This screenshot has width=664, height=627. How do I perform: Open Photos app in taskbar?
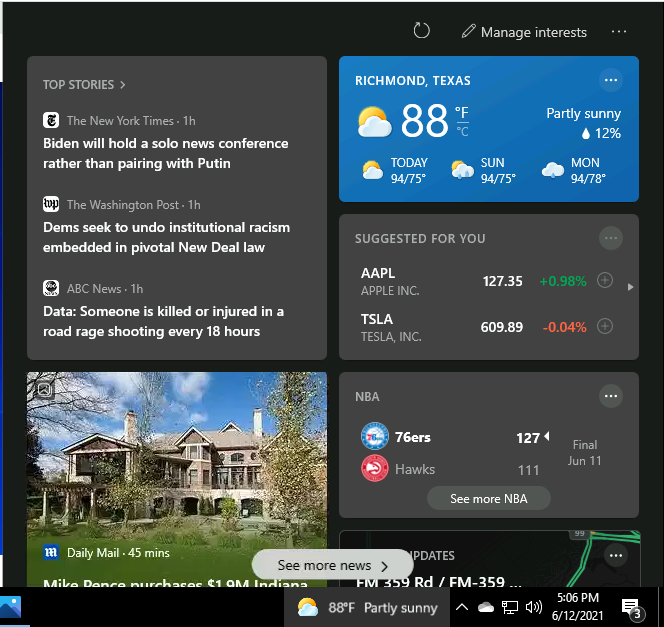coord(11,607)
